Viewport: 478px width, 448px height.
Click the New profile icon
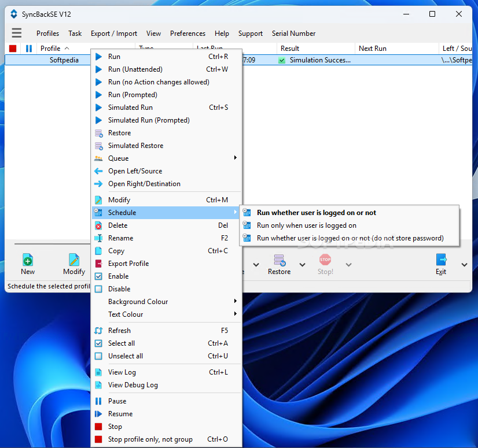[28, 264]
